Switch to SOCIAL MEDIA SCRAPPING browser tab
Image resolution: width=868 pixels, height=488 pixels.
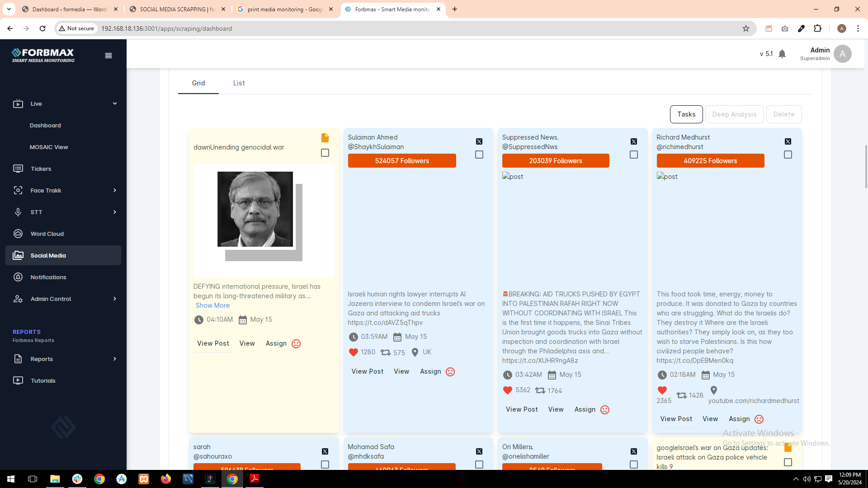click(x=177, y=9)
